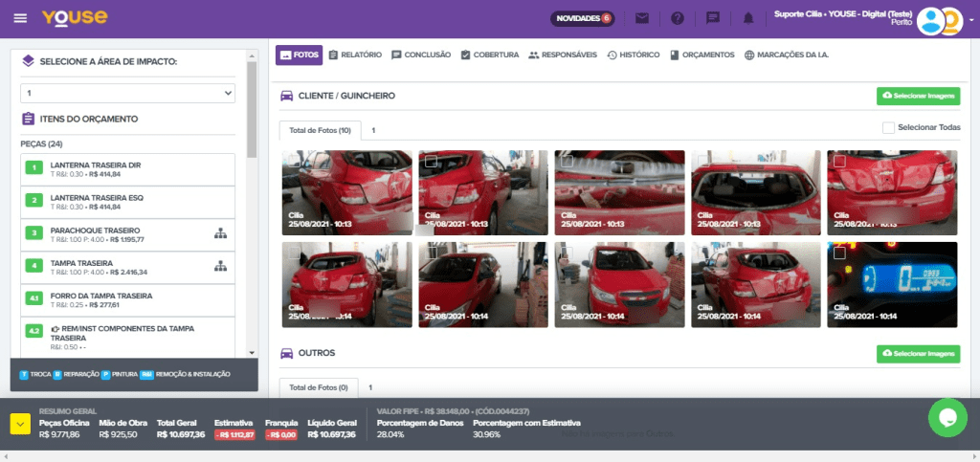This screenshot has height=462, width=980.
Task: Click Selecionar Imagens in Outros section
Action: (918, 354)
